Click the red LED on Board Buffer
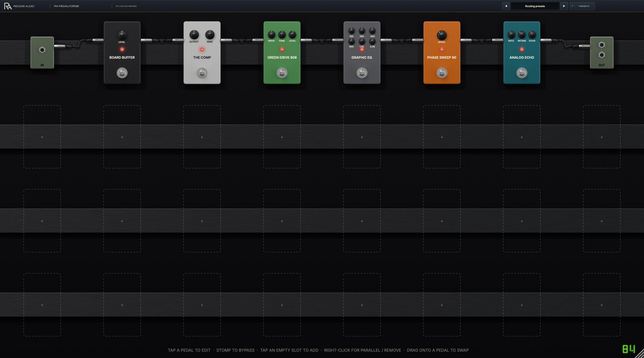The height and width of the screenshot is (358, 644). [x=122, y=49]
